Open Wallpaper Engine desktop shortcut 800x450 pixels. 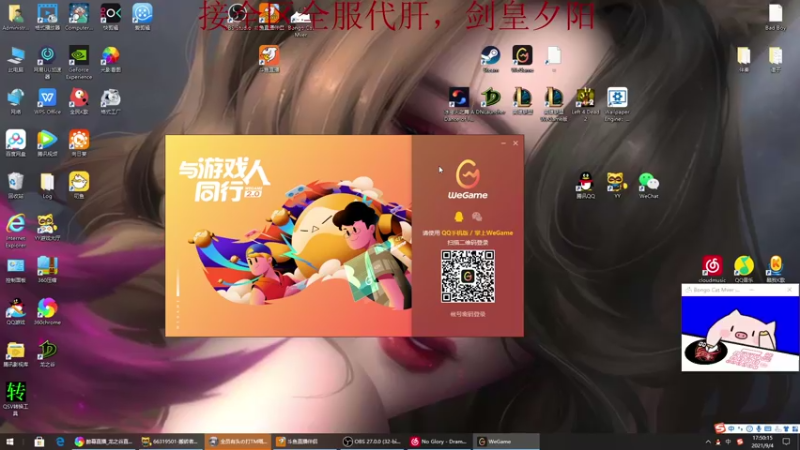(x=617, y=105)
